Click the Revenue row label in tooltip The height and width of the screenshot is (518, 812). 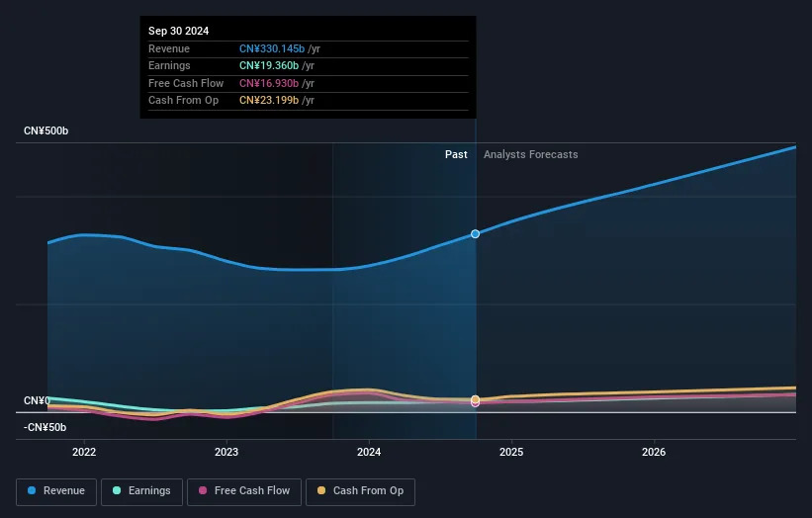(x=169, y=48)
